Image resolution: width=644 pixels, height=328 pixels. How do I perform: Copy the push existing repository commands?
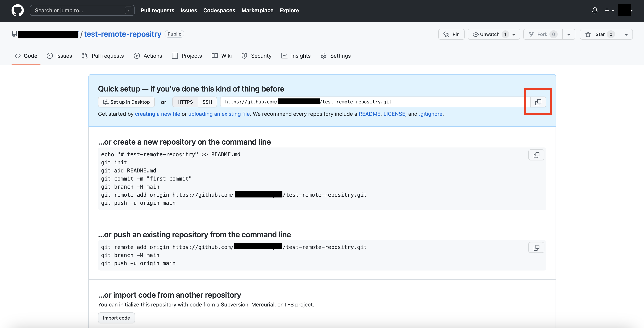(x=536, y=248)
